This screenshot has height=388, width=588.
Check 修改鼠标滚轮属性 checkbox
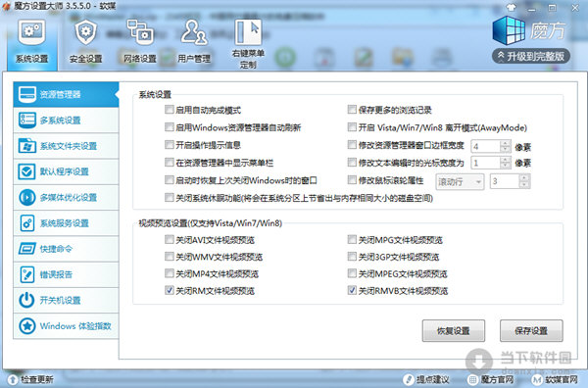pyautogui.click(x=352, y=180)
